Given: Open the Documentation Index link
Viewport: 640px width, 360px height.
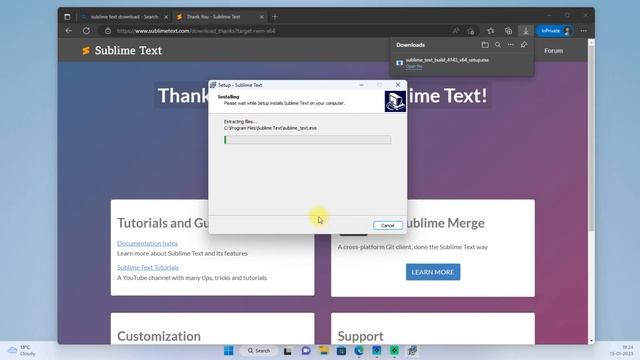Looking at the screenshot, I should (x=147, y=243).
